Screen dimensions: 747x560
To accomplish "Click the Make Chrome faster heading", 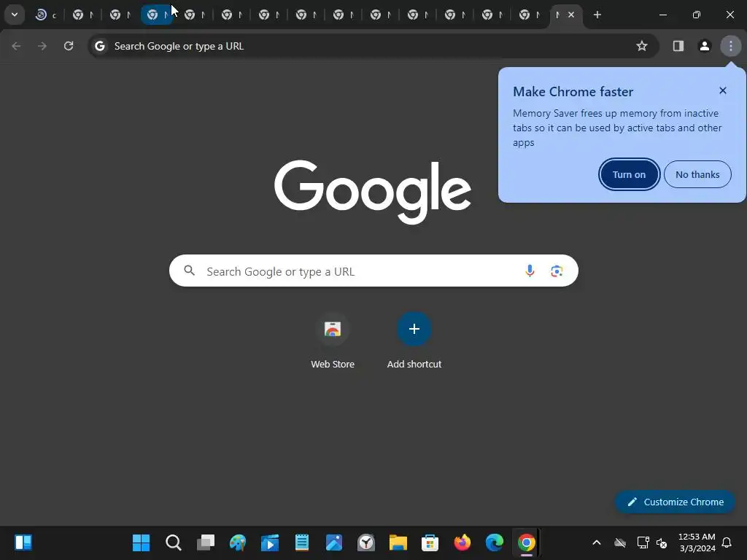I will click(573, 91).
